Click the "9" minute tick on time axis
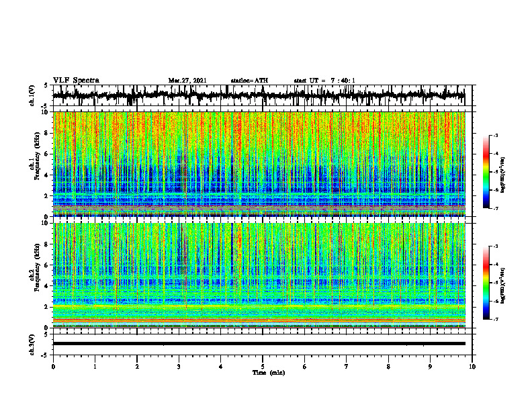 (430, 367)
